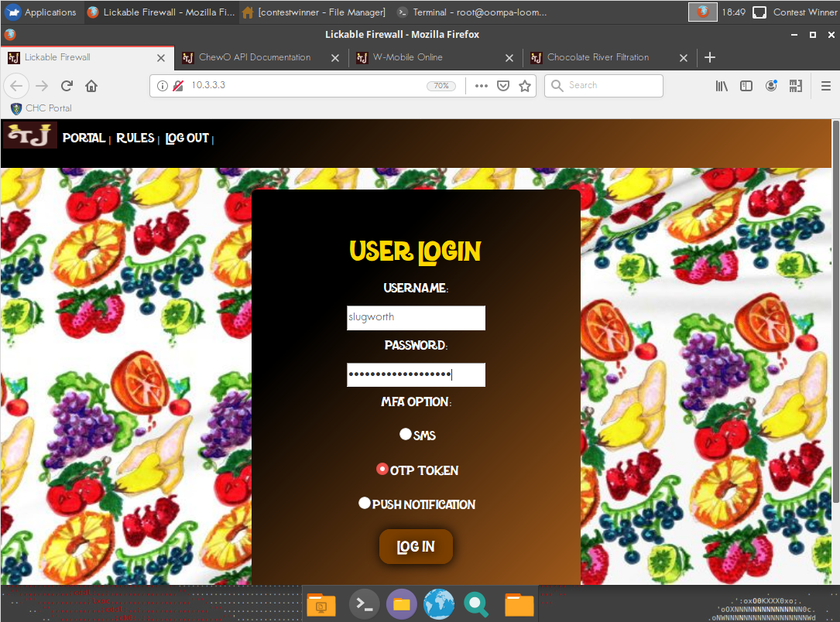
Task: Switch to ChewO API Documentation tab
Action: click(254, 57)
